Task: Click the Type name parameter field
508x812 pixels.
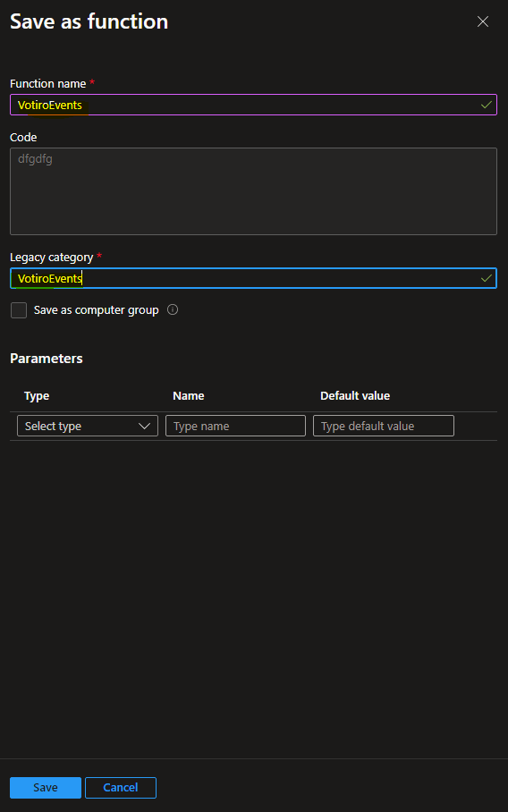Action: [235, 426]
